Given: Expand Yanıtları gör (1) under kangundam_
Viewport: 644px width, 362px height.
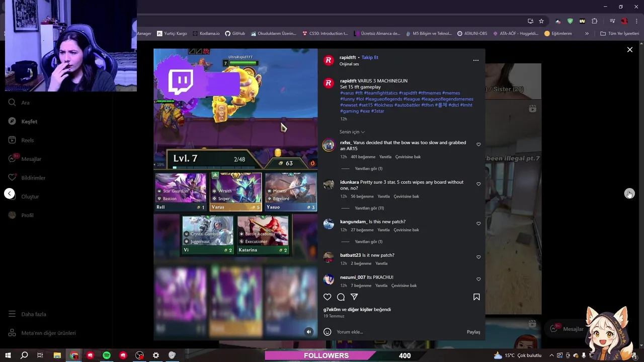Looking at the screenshot, I should [x=368, y=242].
